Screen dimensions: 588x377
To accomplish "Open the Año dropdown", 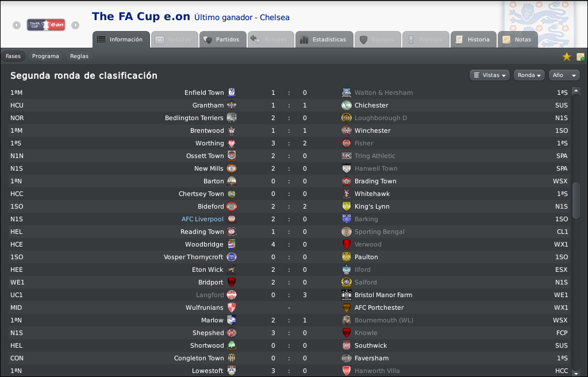I will 564,75.
